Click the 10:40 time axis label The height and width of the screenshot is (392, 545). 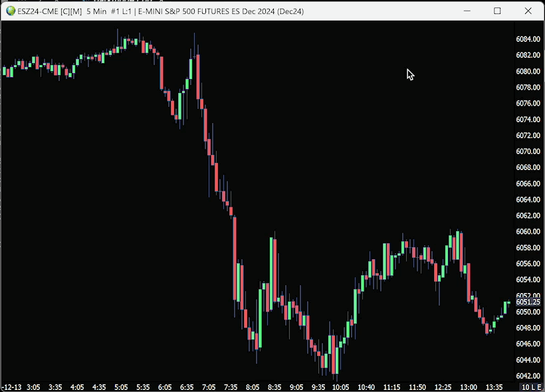coord(366,387)
